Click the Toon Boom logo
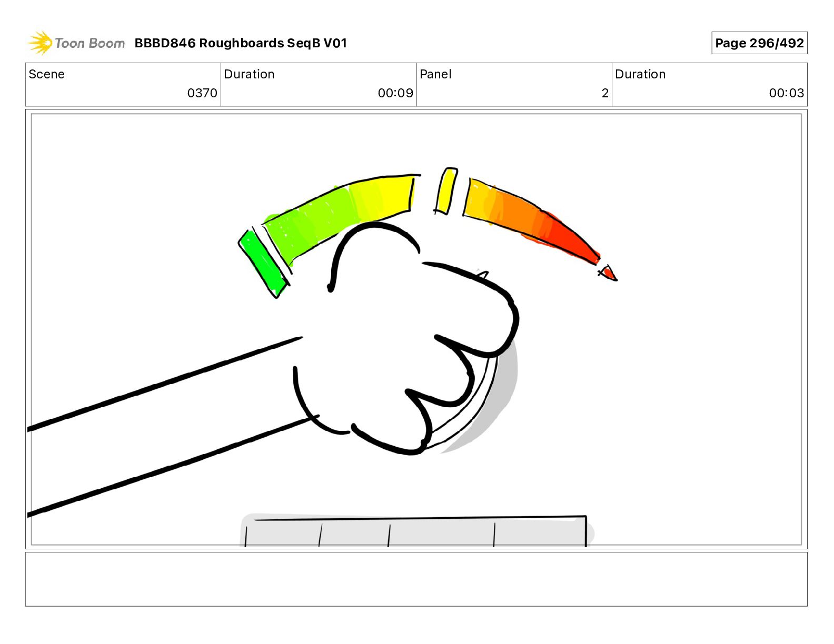Image resolution: width=834 pixels, height=644 pixels. click(76, 43)
